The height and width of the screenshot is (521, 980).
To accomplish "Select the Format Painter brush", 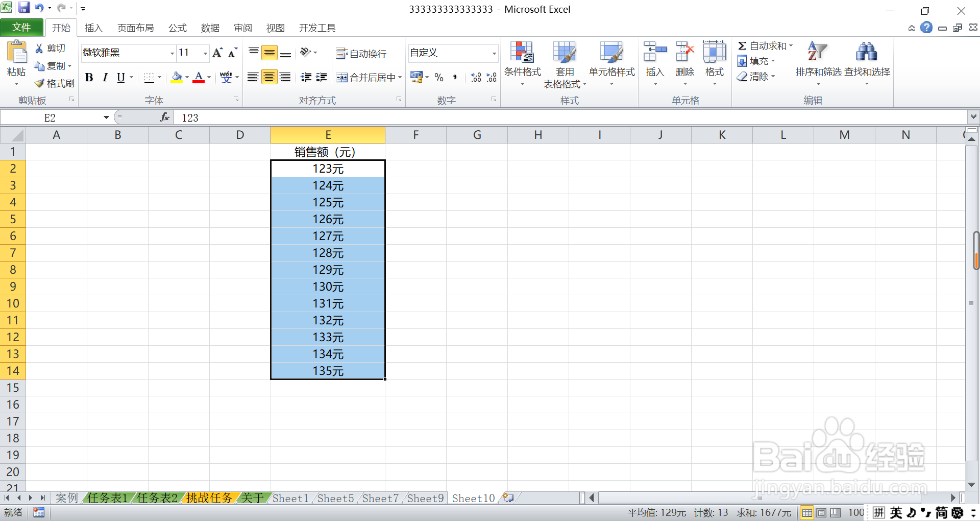I will click(39, 83).
